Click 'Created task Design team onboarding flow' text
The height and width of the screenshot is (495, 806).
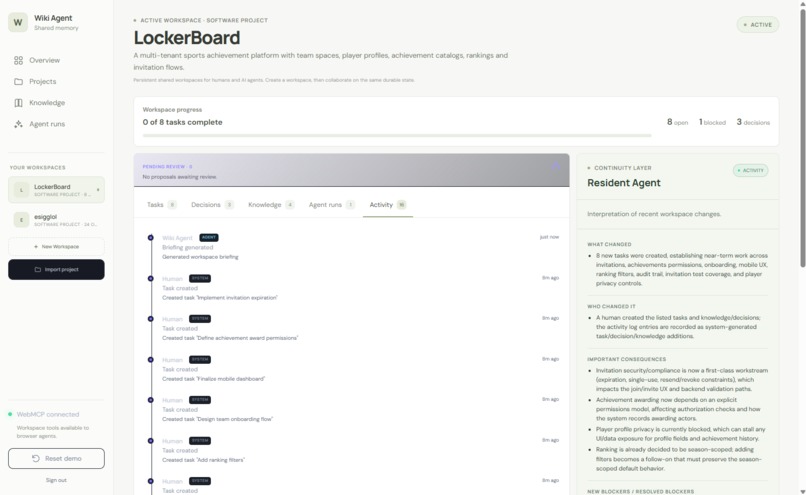pos(217,419)
